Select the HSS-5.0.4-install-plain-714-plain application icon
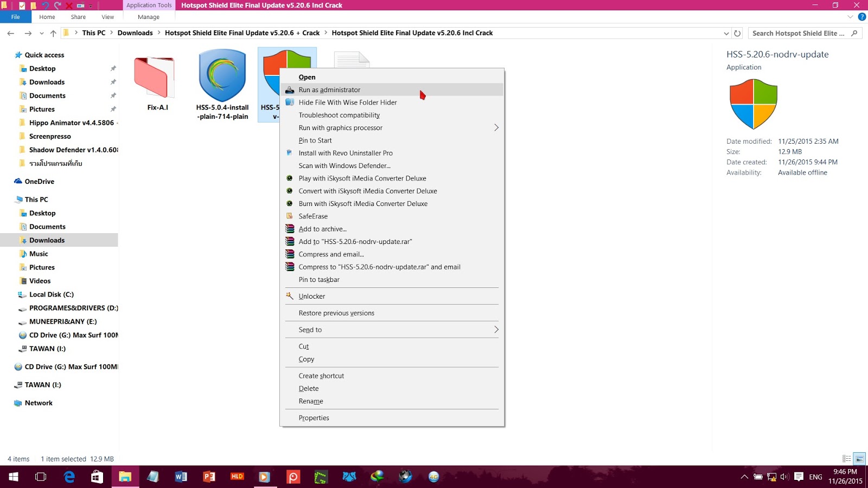 tap(222, 75)
